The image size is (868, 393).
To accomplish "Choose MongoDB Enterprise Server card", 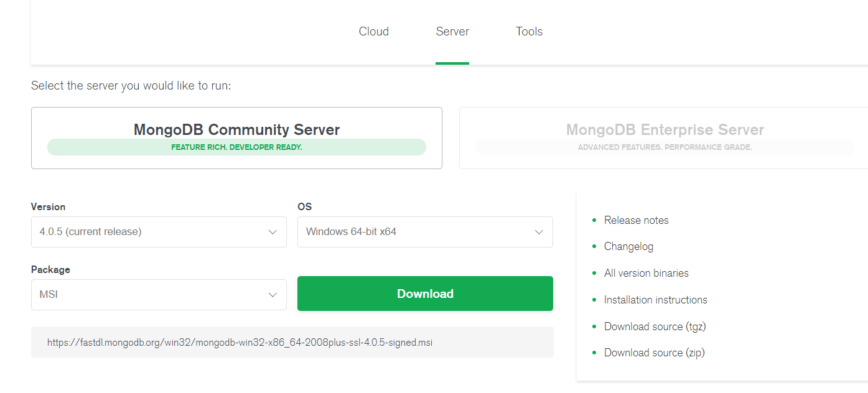I will pos(664,138).
